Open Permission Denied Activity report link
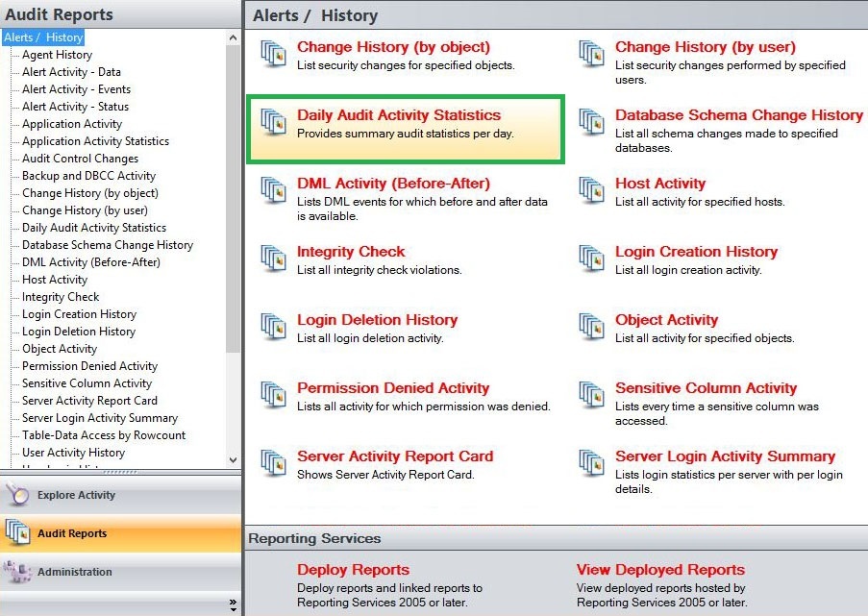The width and height of the screenshot is (868, 616). click(x=393, y=388)
